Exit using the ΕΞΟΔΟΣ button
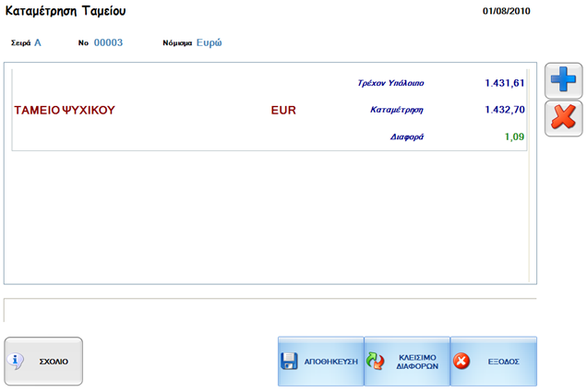Image resolution: width=587 pixels, height=392 pixels. pos(494,362)
